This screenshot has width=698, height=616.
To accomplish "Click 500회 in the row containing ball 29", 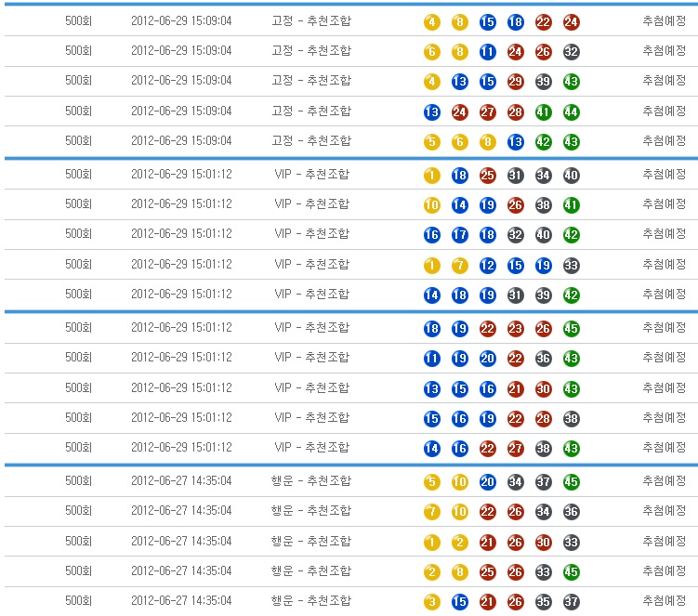I will tap(79, 81).
